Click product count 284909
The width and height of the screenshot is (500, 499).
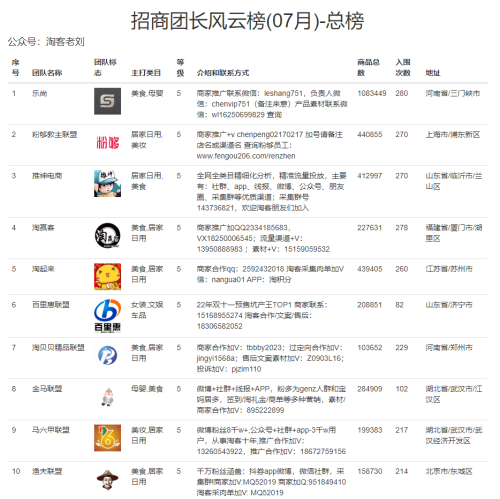[370, 389]
